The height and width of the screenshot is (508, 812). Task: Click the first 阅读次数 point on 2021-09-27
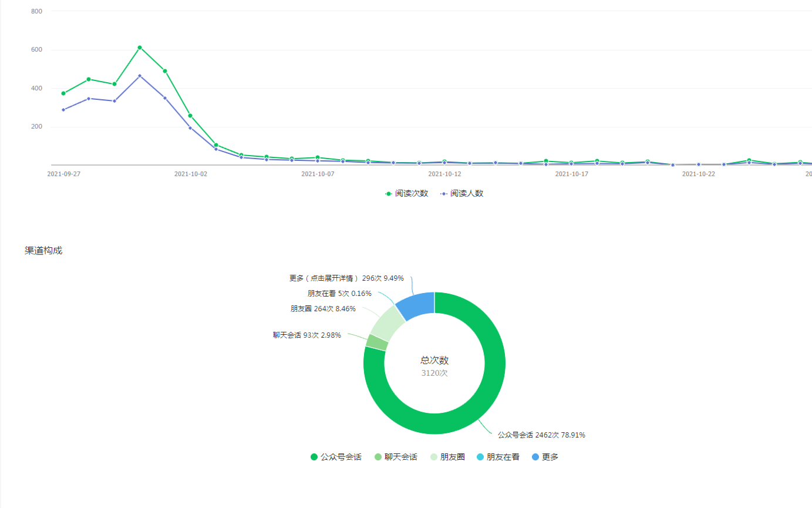point(63,93)
